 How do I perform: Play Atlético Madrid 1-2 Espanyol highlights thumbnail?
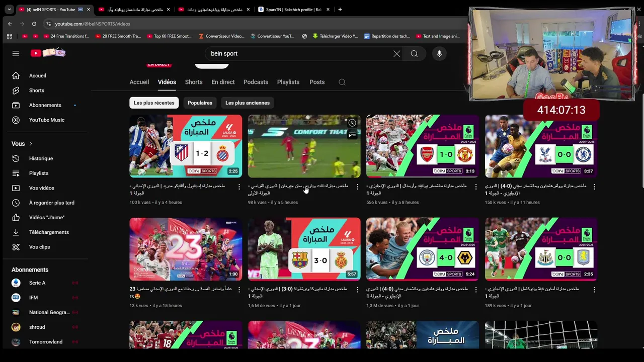coord(186,146)
